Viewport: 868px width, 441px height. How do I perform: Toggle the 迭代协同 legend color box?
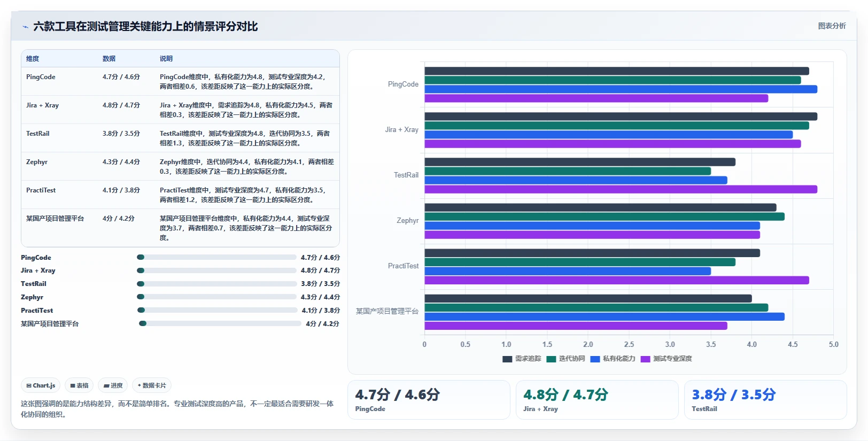click(551, 359)
